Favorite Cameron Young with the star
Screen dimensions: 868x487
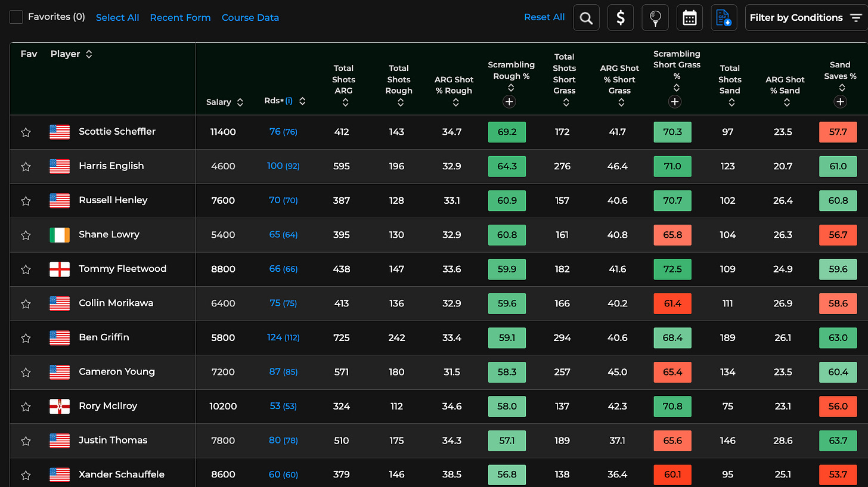pos(26,372)
